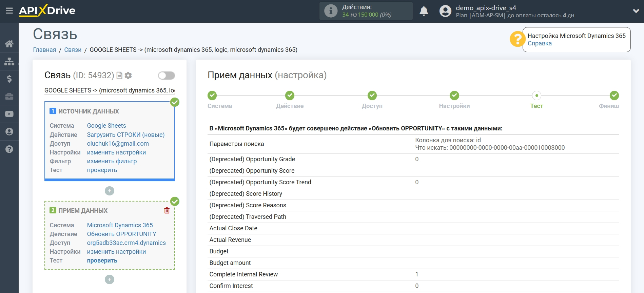Click the ПРИЕМ ДАННЫХ block header

coord(83,211)
